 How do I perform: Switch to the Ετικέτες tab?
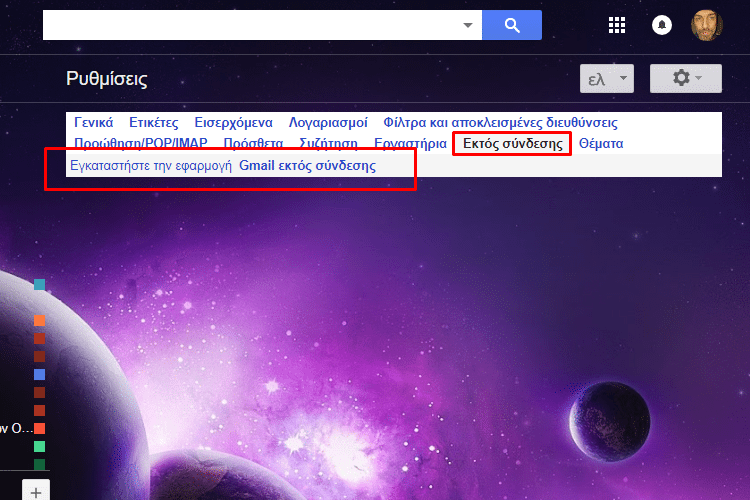coord(154,122)
